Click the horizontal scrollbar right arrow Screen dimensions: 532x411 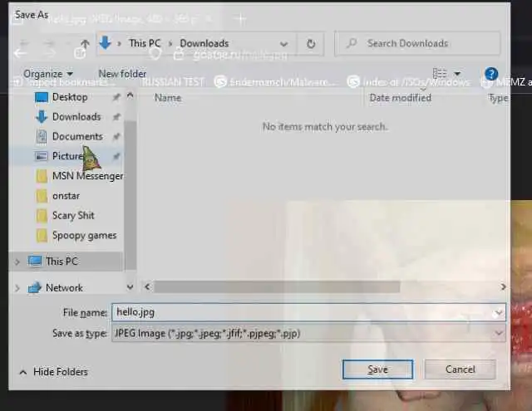pyautogui.click(x=503, y=286)
